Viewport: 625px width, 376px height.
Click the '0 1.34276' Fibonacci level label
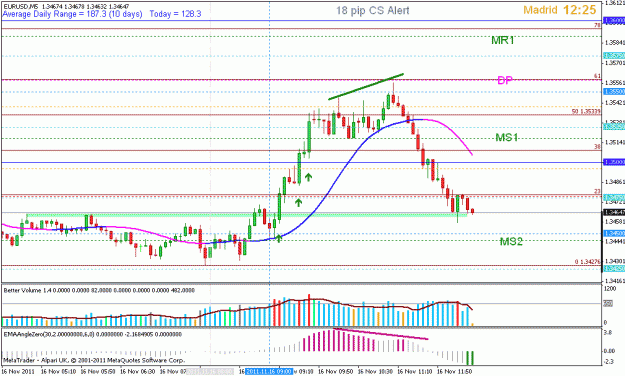pyautogui.click(x=588, y=262)
